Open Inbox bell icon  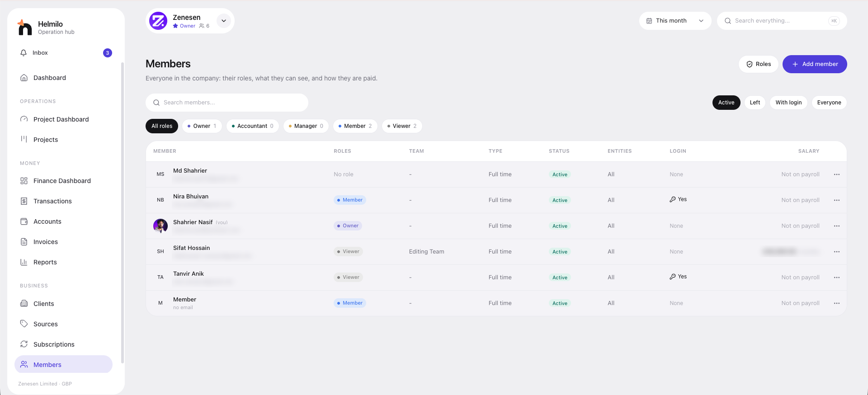24,53
